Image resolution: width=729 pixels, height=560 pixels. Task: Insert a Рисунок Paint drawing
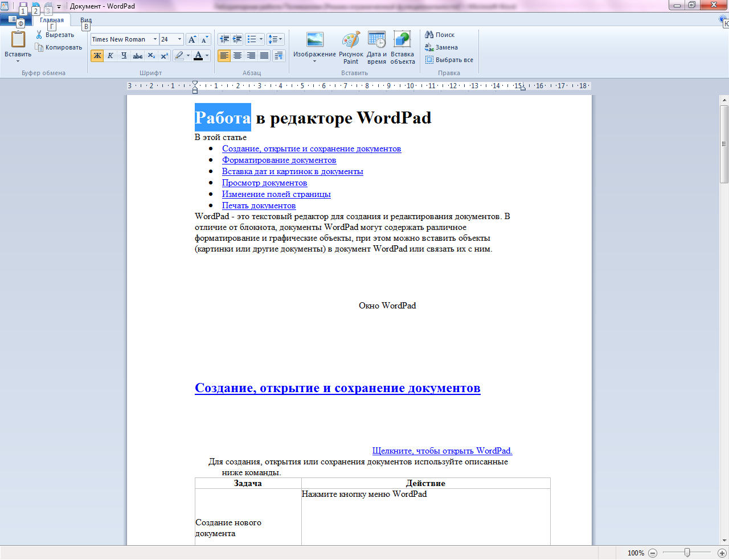click(351, 47)
